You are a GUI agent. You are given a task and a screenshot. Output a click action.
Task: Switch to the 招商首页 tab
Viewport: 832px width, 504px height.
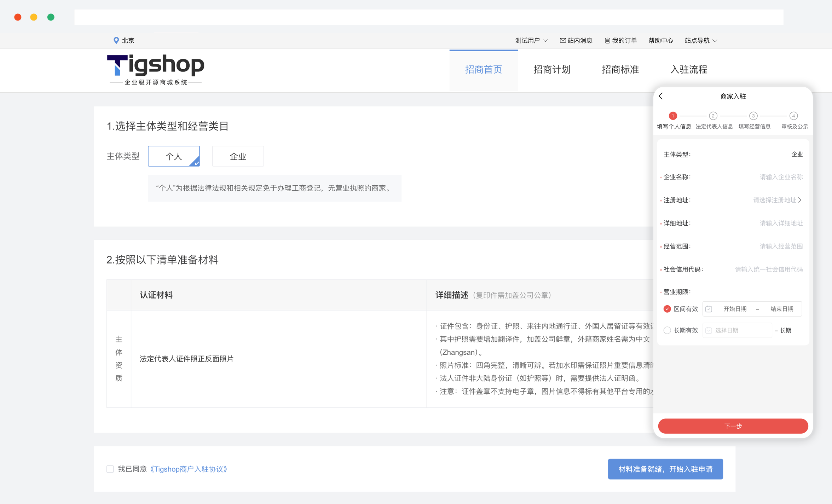click(x=484, y=69)
